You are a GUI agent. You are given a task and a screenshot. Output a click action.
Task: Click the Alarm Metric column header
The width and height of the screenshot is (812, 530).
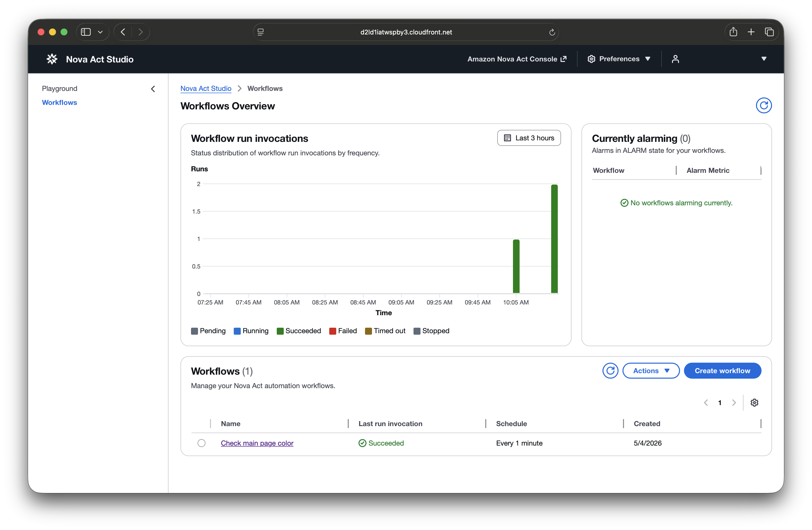point(708,170)
